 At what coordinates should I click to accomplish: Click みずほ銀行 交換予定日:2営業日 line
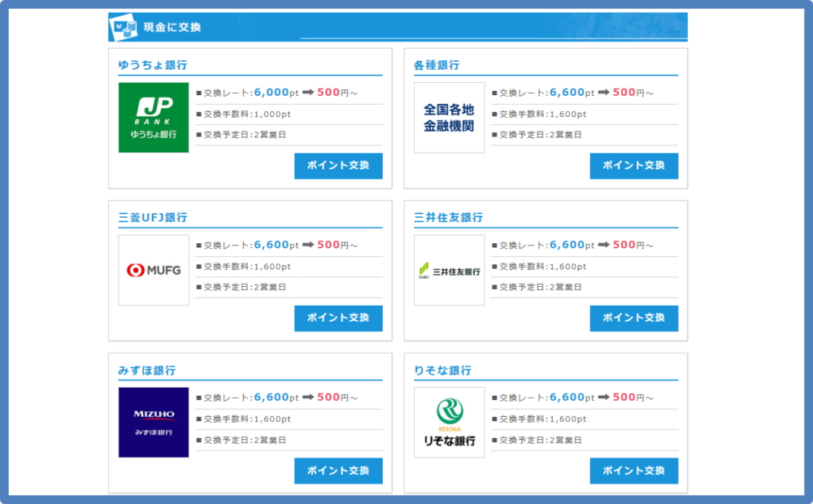click(x=241, y=441)
